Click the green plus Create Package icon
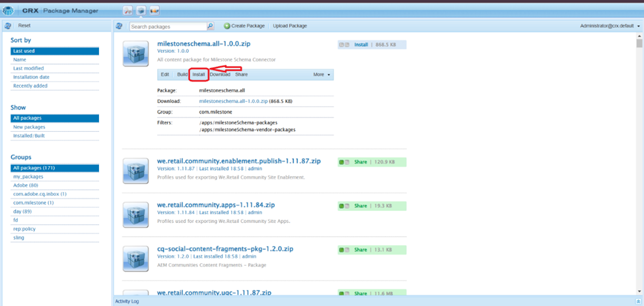644x306 pixels. tap(227, 26)
